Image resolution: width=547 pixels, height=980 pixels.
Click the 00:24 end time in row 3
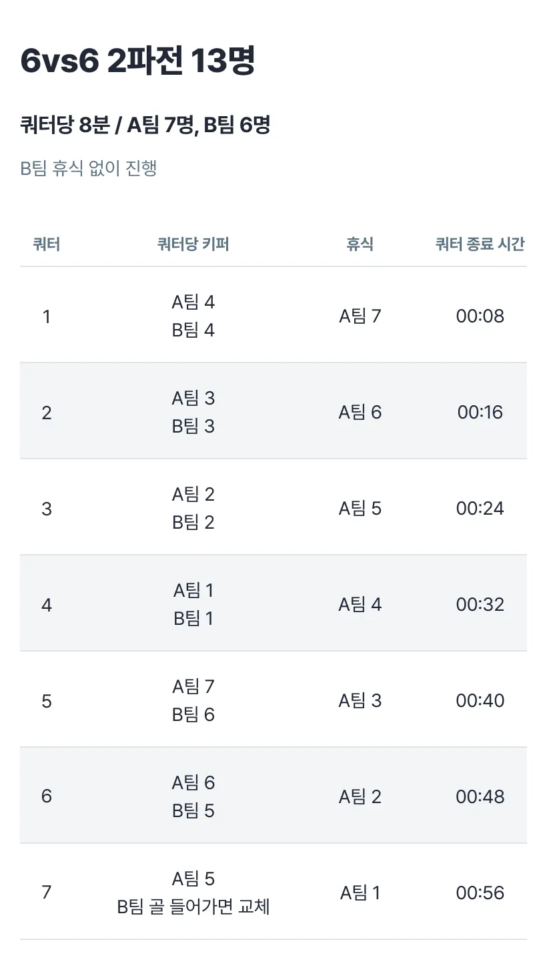tap(480, 509)
